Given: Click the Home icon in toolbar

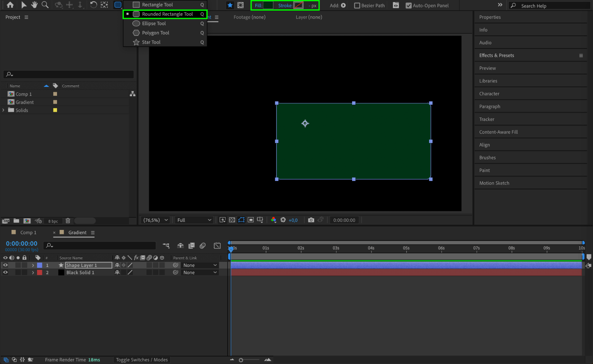Looking at the screenshot, I should point(10,5).
